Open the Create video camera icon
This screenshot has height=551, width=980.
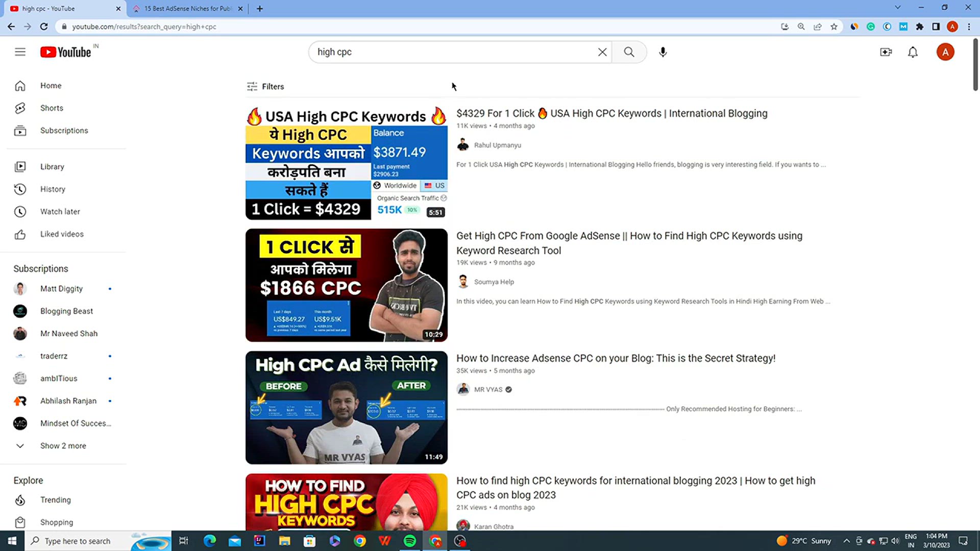click(886, 52)
